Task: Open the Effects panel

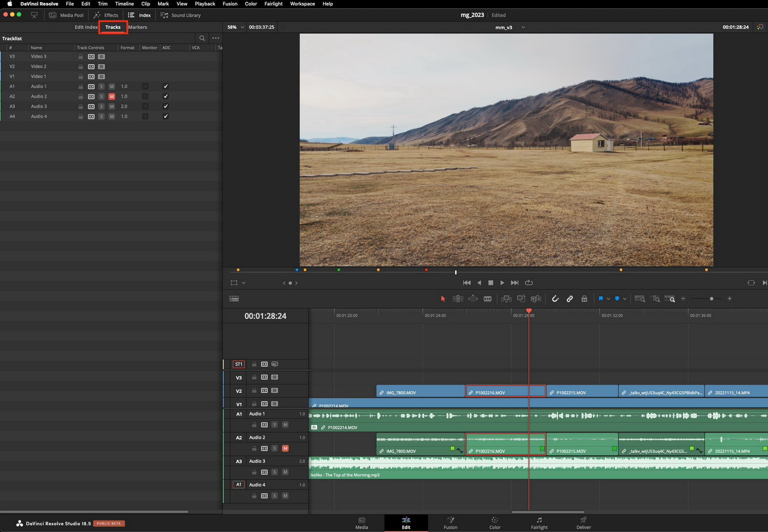Action: click(106, 15)
